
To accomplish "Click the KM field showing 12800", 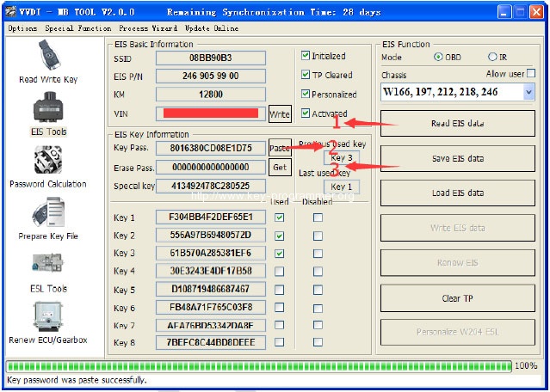I will (x=211, y=95).
